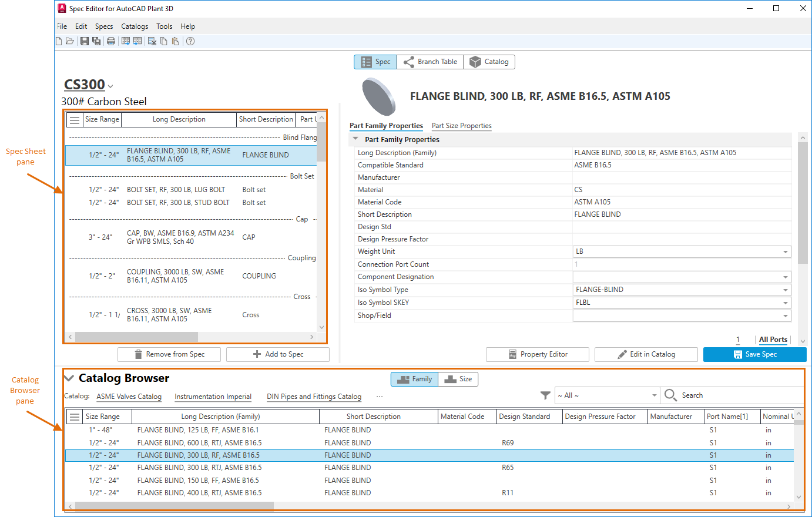Click Remove from Spec button

(169, 354)
